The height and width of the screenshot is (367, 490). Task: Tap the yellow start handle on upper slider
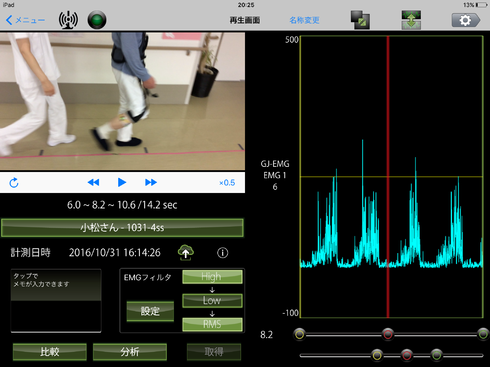point(300,334)
